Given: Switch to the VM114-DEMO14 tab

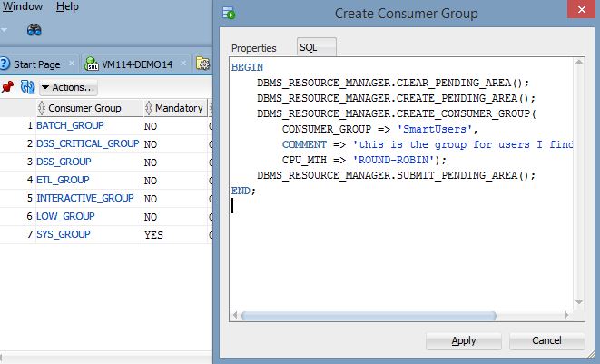Looking at the screenshot, I should [137, 64].
